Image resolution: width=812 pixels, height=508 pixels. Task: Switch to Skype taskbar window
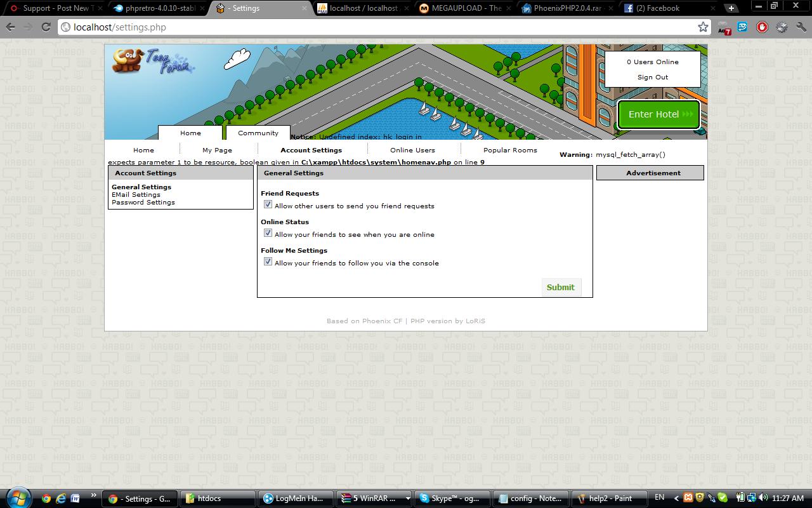tap(454, 498)
